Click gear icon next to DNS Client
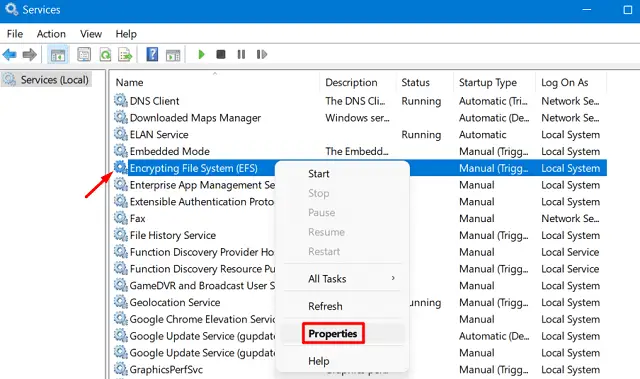Screen dimensions: 640x379 [121, 100]
